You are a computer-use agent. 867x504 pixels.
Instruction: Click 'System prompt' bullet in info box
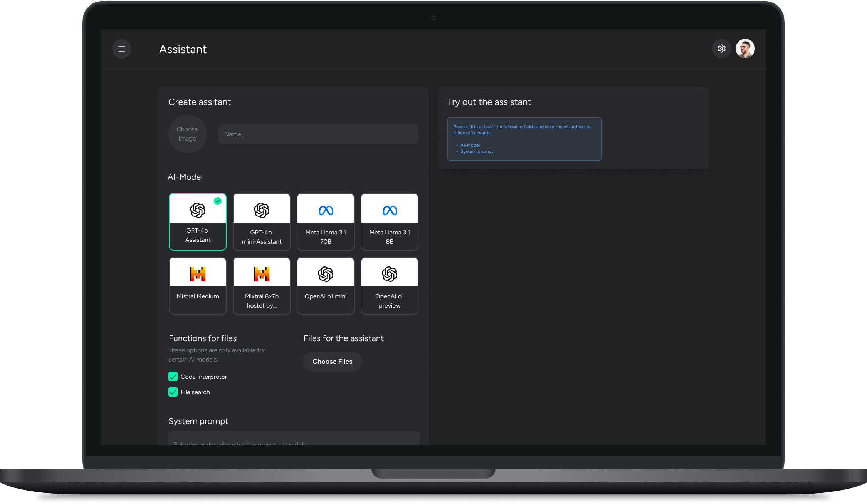pyautogui.click(x=477, y=151)
